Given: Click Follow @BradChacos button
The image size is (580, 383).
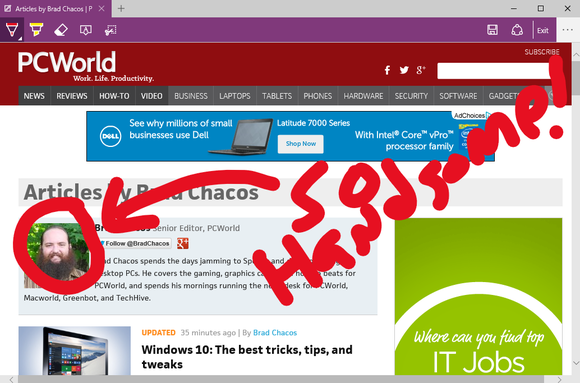Looking at the screenshot, I should (135, 243).
